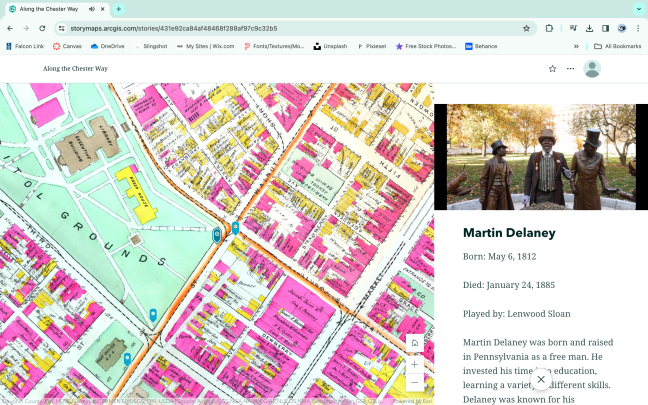Mute the tab using the speaker icon

(91, 9)
